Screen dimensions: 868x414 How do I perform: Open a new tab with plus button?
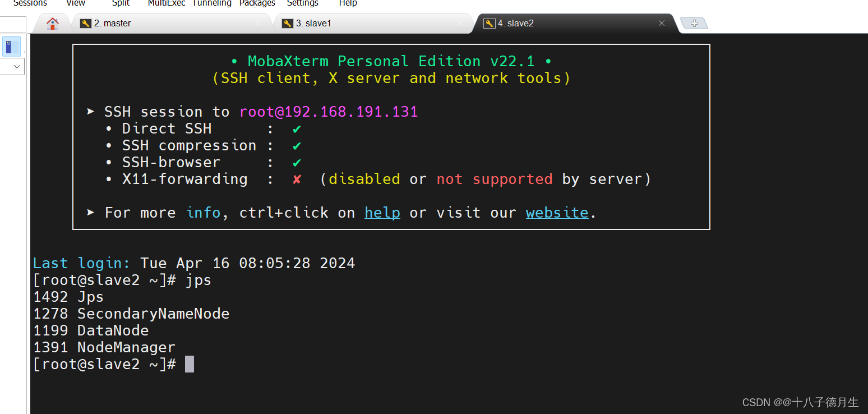pyautogui.click(x=694, y=24)
